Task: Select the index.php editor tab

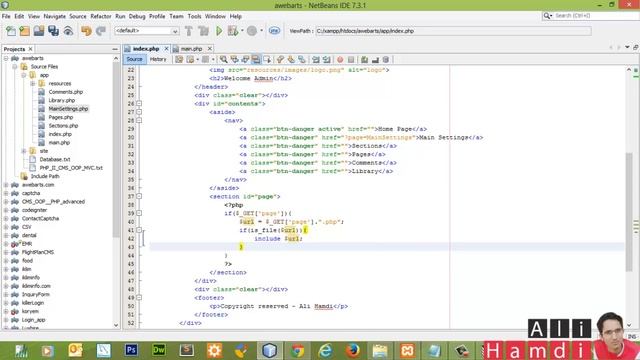Action: (146, 49)
